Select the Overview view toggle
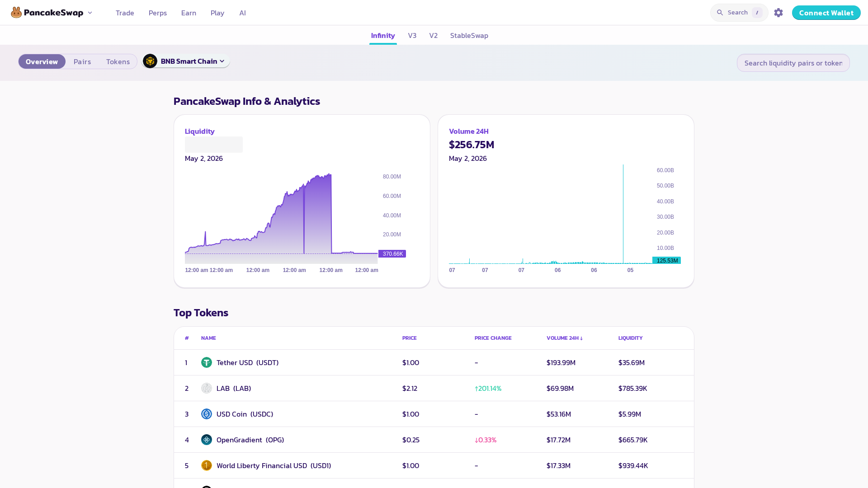The height and width of the screenshot is (488, 868). pyautogui.click(x=42, y=61)
